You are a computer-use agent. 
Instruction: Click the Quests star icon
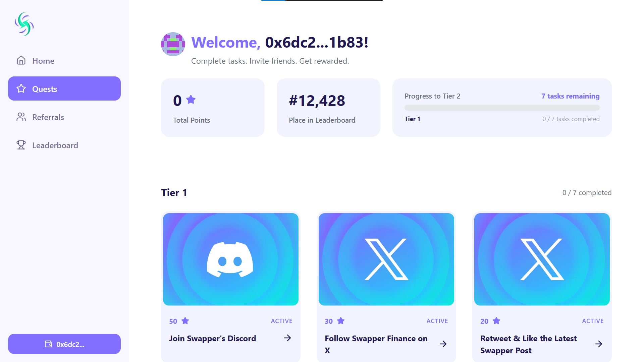[21, 88]
